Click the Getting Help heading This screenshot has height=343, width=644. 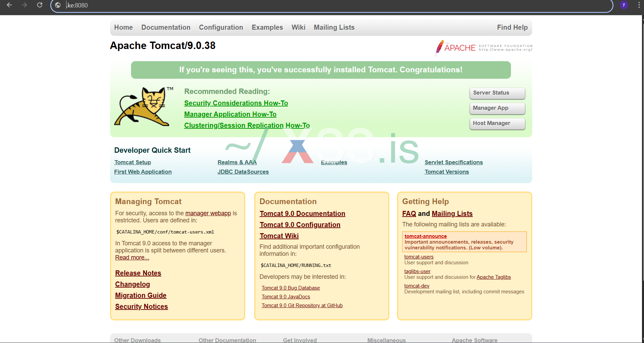[426, 201]
